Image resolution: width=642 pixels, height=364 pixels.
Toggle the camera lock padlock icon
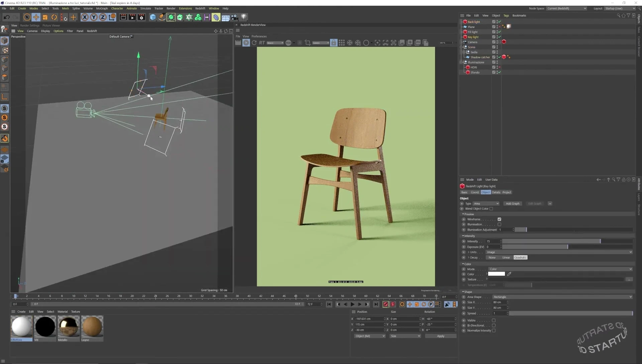[x=333, y=43]
